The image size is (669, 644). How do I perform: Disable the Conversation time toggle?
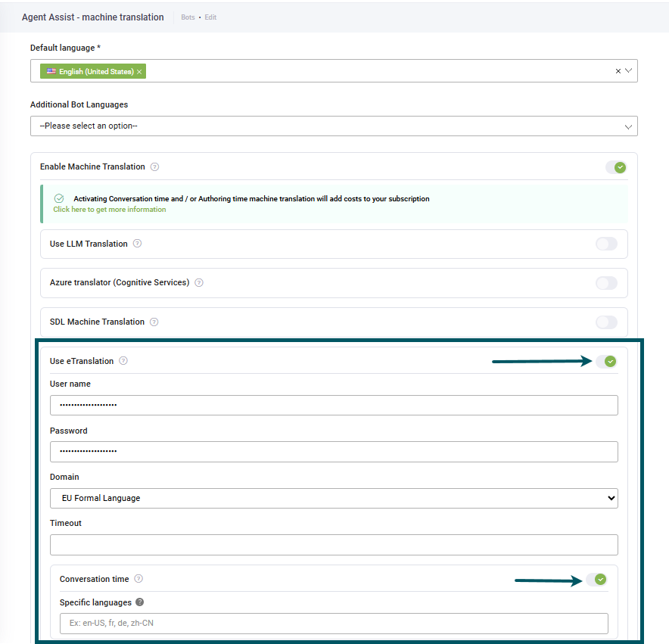596,580
